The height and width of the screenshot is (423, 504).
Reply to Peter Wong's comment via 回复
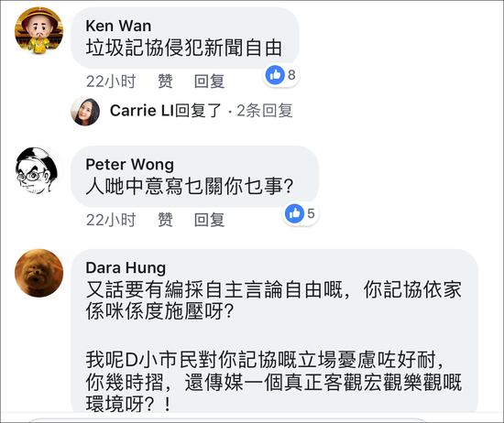[x=209, y=220]
